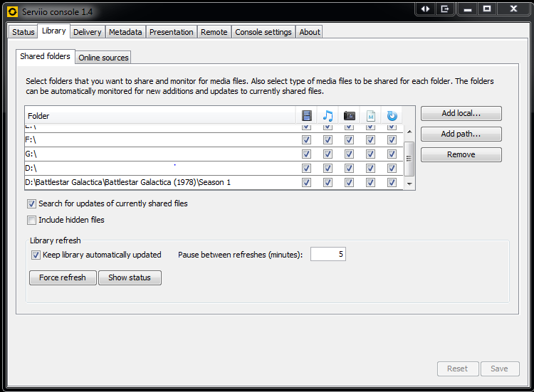Click the auto-refresh column header icon
The height and width of the screenshot is (392, 534).
point(392,116)
